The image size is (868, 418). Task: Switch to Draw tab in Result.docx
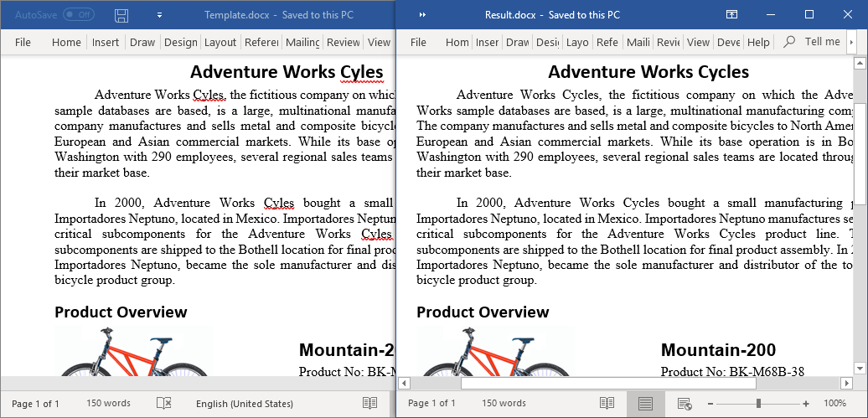click(518, 42)
